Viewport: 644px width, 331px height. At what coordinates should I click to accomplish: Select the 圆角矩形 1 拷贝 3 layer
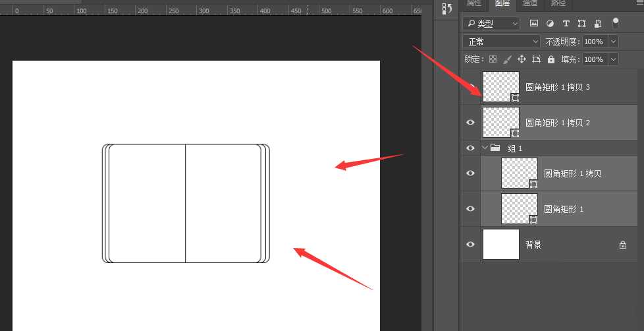click(x=550, y=87)
